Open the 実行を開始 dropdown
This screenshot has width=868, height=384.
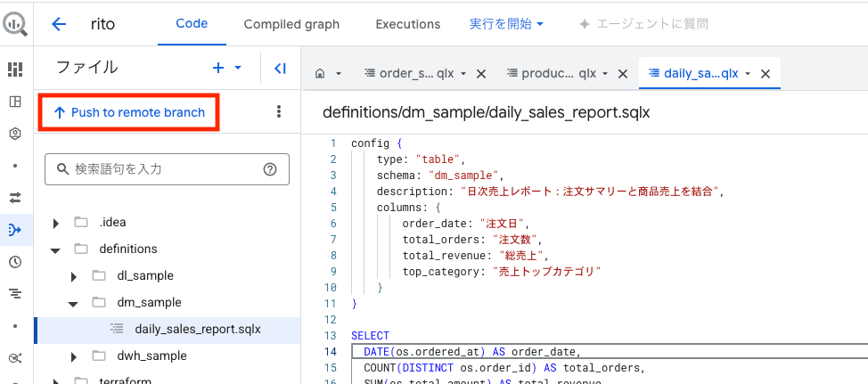tap(506, 24)
